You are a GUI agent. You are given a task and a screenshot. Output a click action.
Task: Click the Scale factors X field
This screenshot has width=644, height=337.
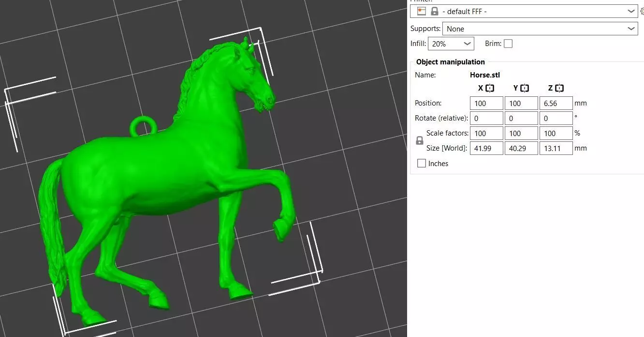pyautogui.click(x=486, y=133)
